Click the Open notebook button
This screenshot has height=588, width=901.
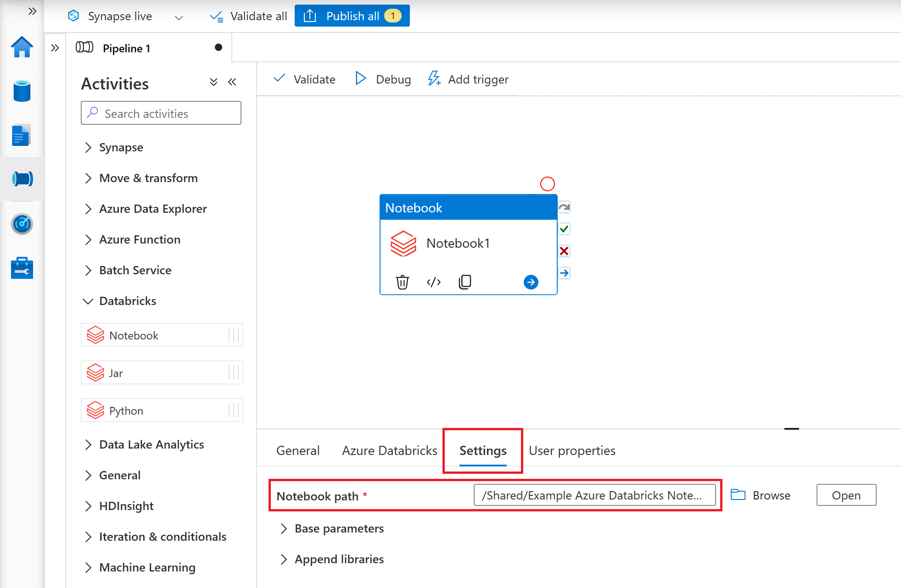tap(846, 495)
